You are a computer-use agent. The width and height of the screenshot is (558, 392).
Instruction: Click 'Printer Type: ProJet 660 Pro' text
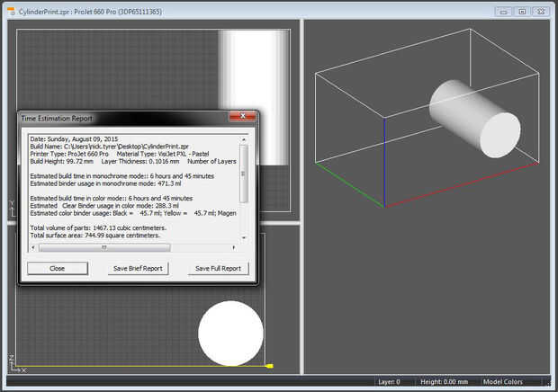tap(69, 154)
